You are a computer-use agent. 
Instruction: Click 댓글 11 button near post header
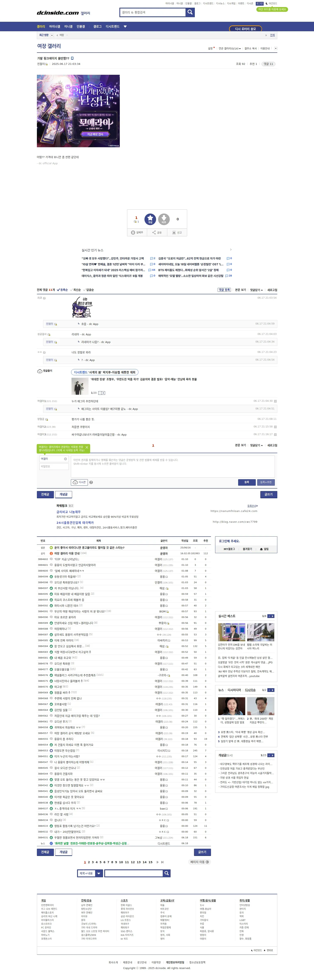point(269,64)
